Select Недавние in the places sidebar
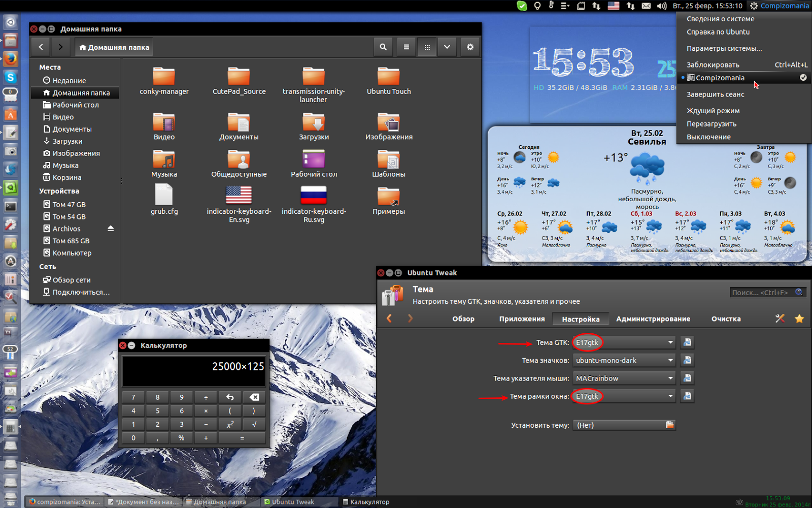 coord(75,80)
